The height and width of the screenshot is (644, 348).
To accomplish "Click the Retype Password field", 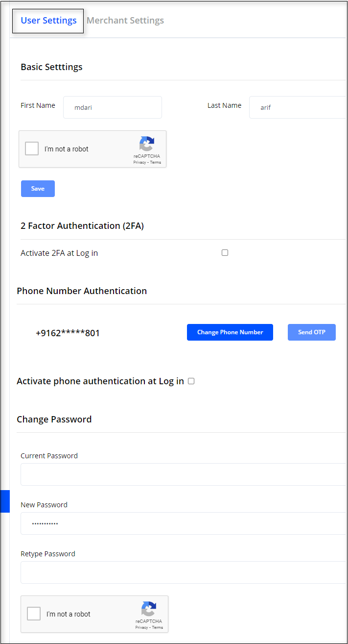I will pos(183,572).
